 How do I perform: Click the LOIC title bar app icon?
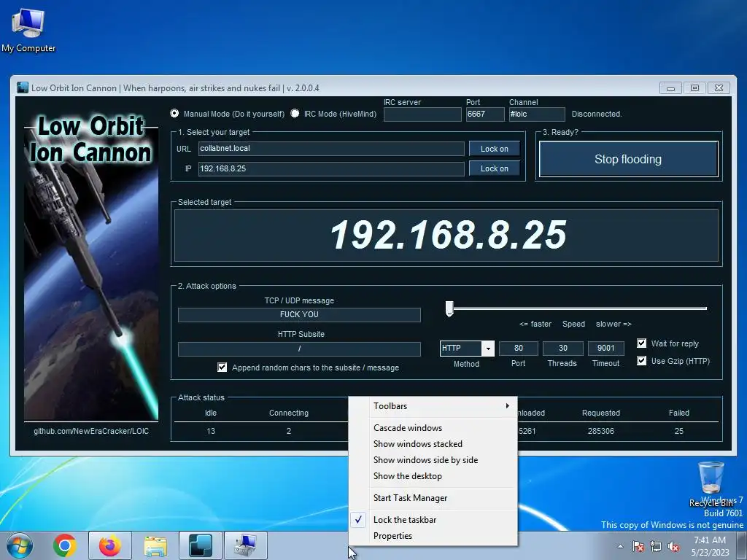[23, 88]
